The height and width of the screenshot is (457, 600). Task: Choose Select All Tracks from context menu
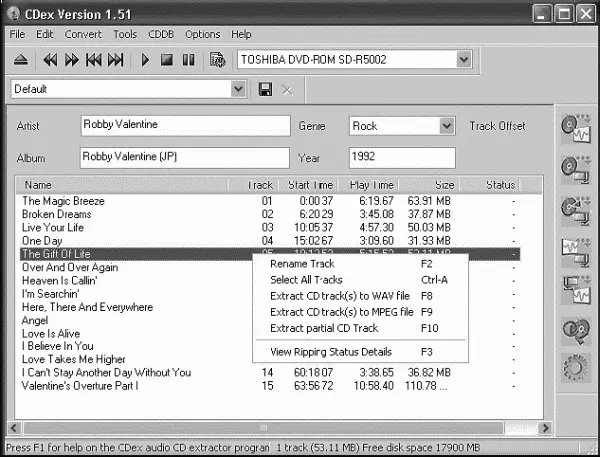point(360,280)
